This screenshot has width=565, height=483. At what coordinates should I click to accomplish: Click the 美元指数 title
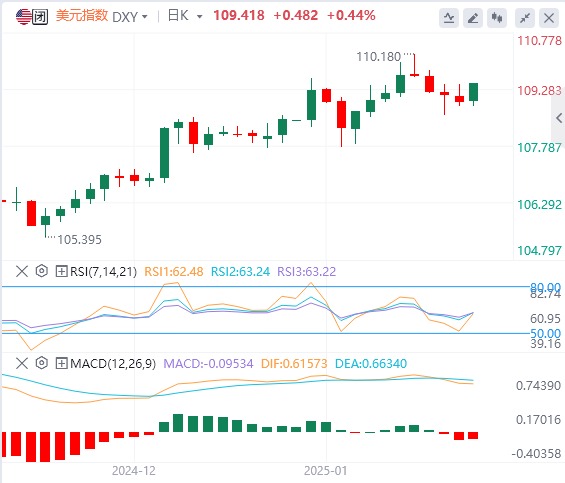(x=82, y=16)
